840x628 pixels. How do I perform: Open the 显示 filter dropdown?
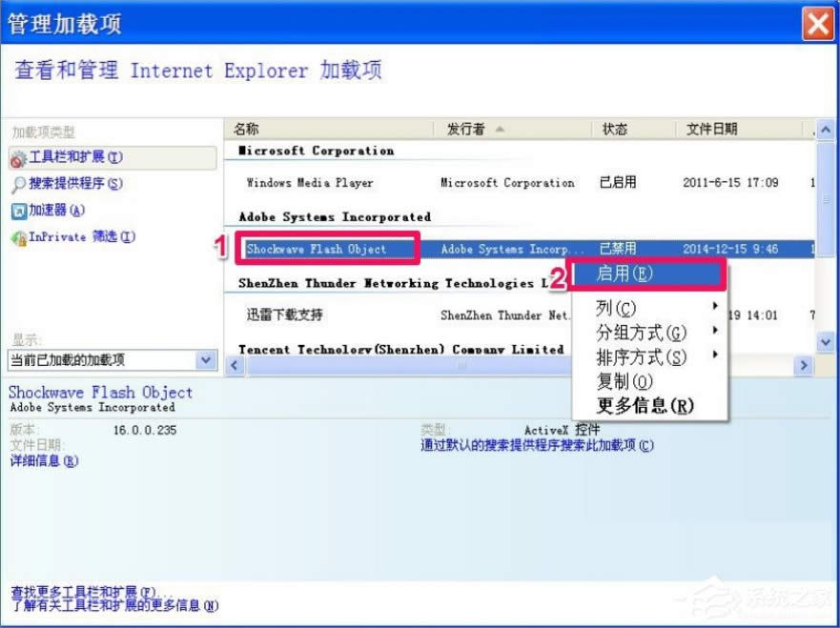click(204, 359)
